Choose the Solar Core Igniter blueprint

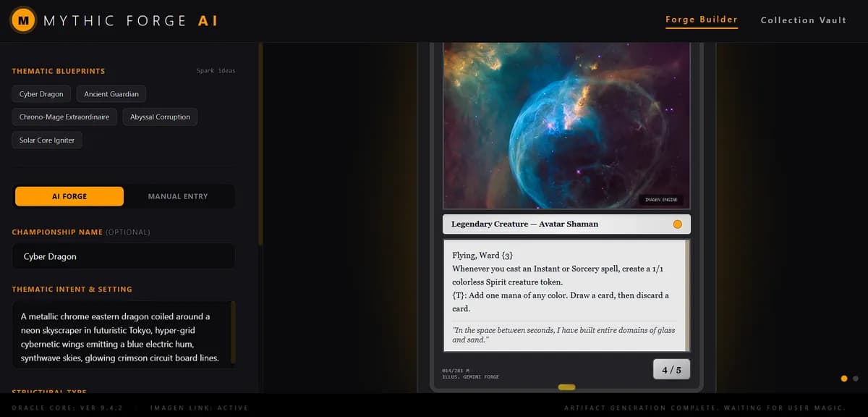point(47,140)
